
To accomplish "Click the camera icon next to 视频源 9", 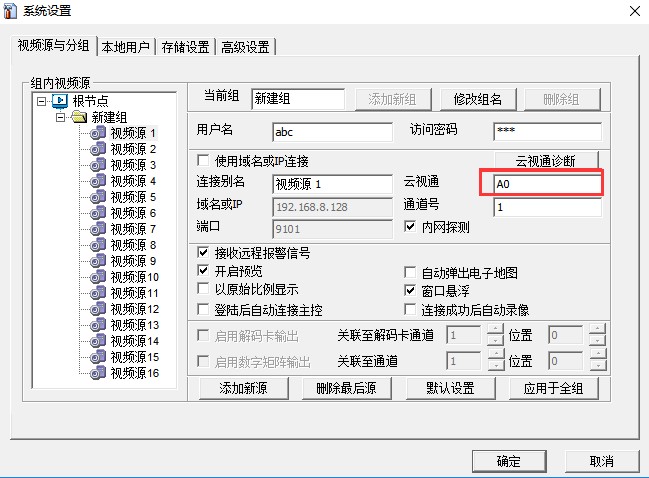I will point(98,261).
